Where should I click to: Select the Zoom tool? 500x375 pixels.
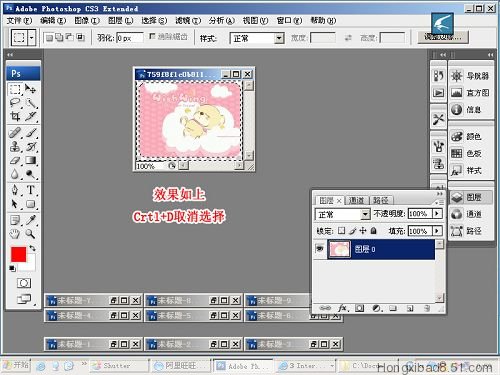click(31, 234)
